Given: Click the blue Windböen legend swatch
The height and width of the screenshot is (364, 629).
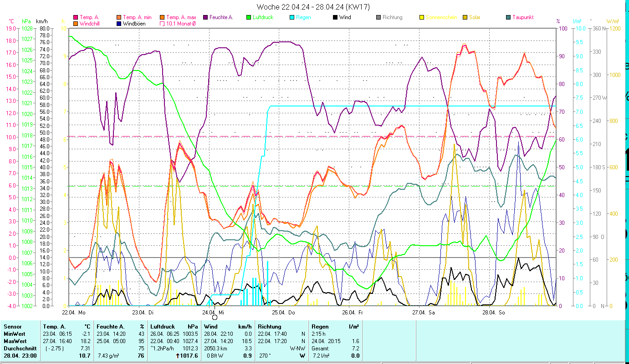Looking at the screenshot, I should [x=119, y=24].
